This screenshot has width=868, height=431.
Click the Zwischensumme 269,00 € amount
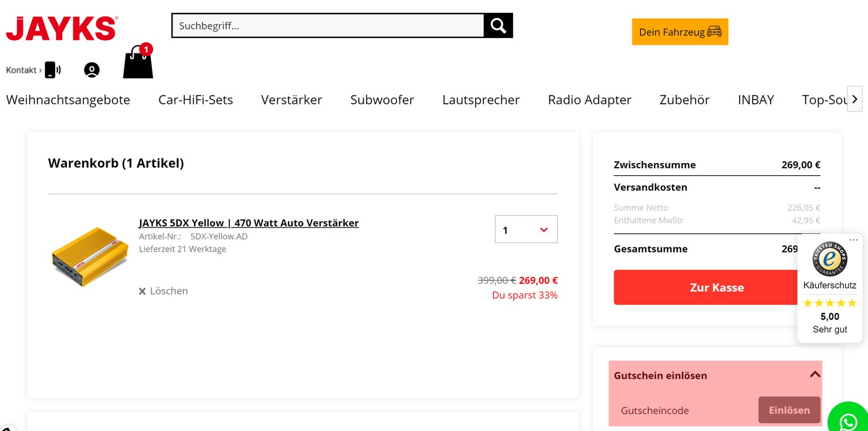pos(801,165)
